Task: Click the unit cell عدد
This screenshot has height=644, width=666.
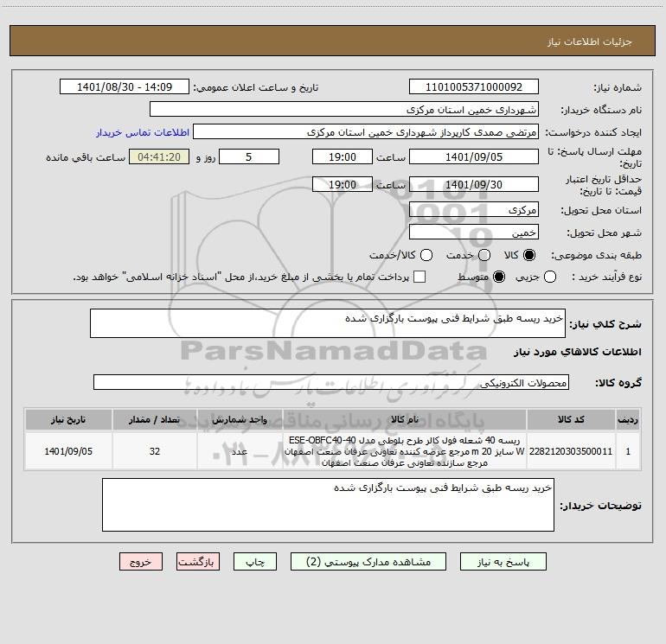Action: pyautogui.click(x=240, y=451)
